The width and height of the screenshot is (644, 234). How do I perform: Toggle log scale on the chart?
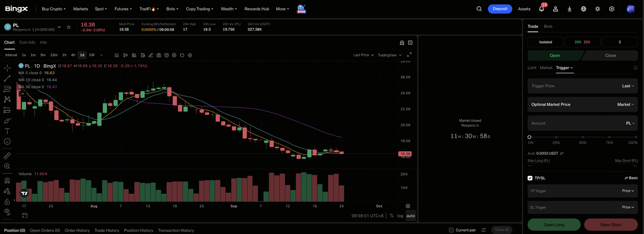point(400,215)
